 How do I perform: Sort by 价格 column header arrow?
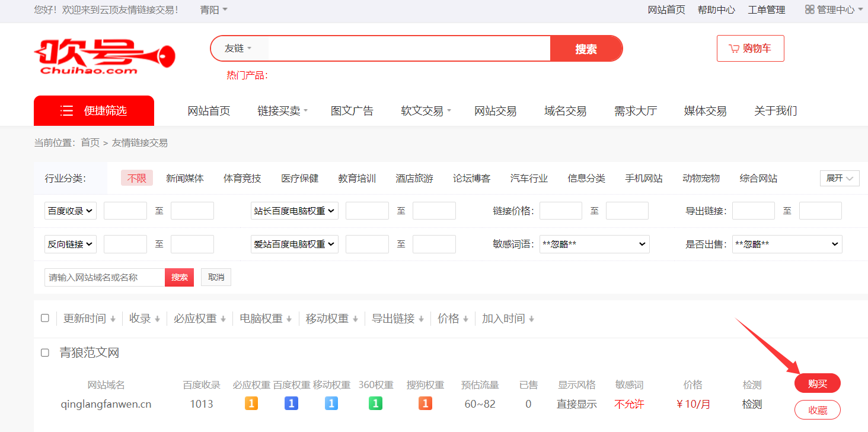(466, 319)
